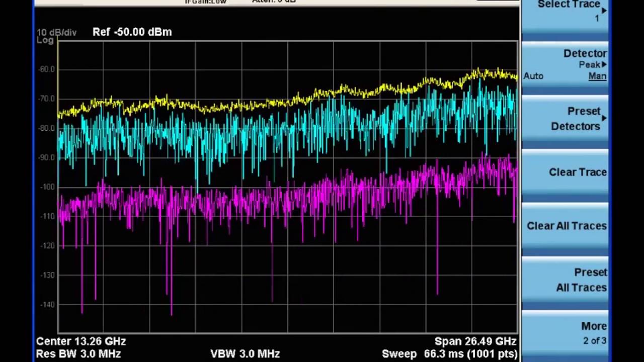Open Preset Detectors submenu

point(565,119)
